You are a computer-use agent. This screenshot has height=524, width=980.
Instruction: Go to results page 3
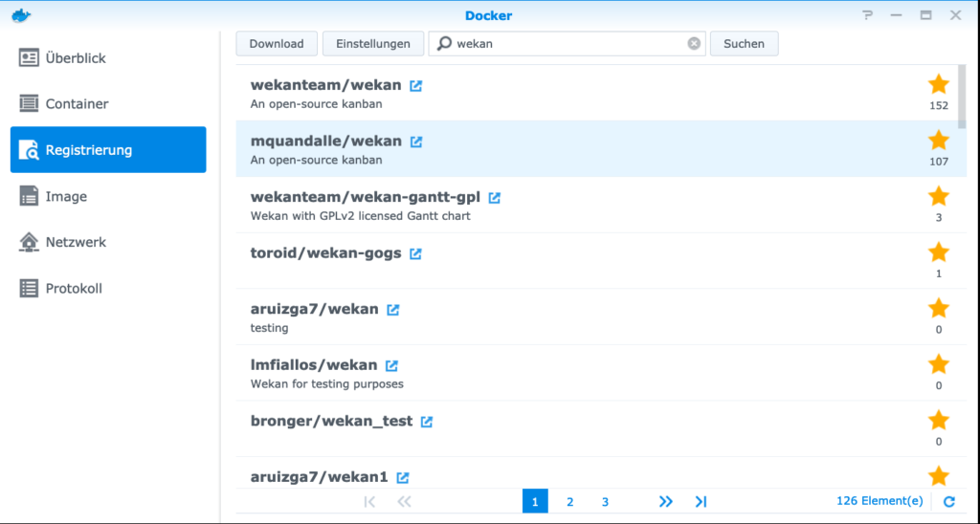[605, 501]
